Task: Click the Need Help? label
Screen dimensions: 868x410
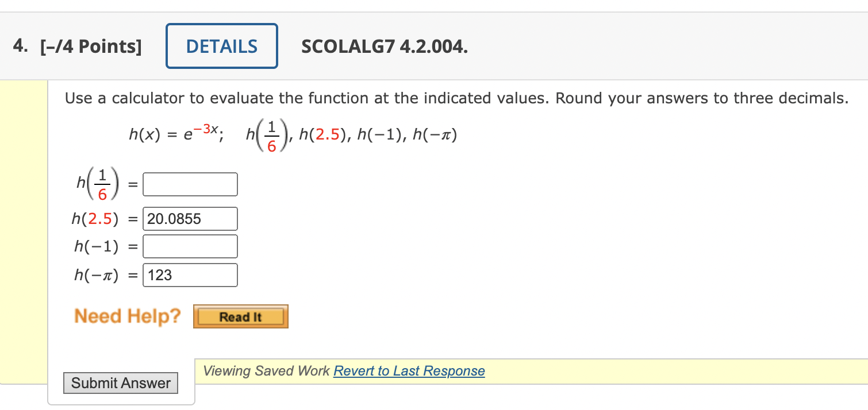Action: click(127, 316)
